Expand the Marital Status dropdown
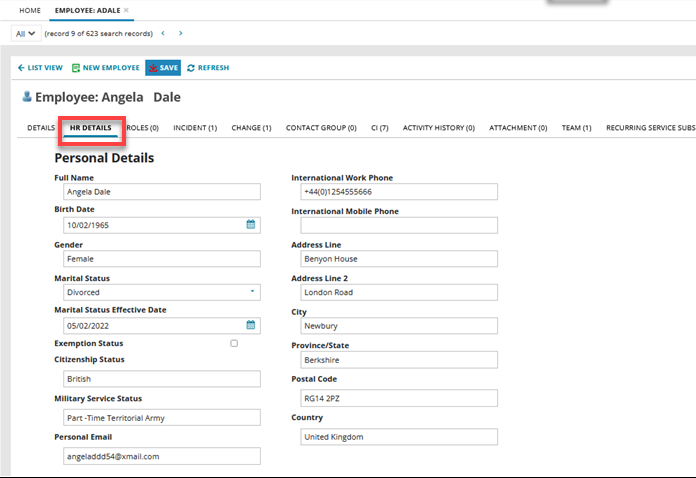 pos(252,292)
